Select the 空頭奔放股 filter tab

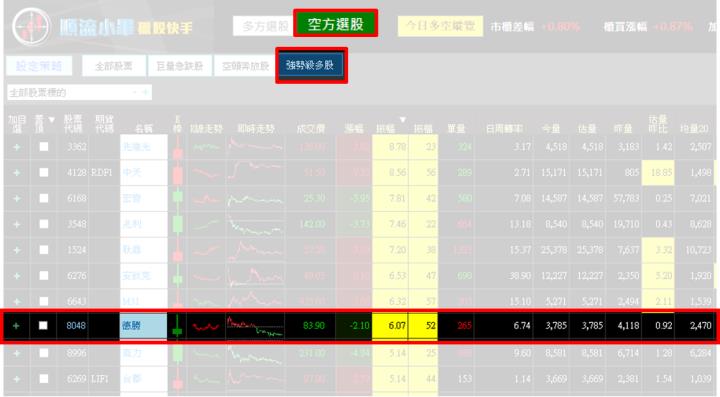point(245,66)
